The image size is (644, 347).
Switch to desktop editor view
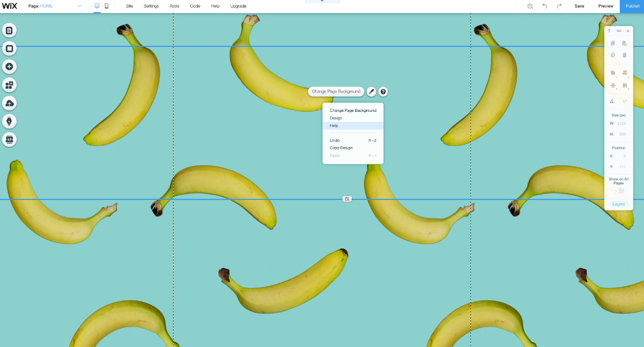pyautogui.click(x=97, y=6)
